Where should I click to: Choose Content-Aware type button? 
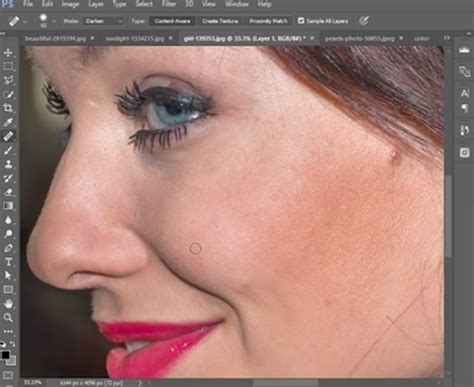click(172, 21)
